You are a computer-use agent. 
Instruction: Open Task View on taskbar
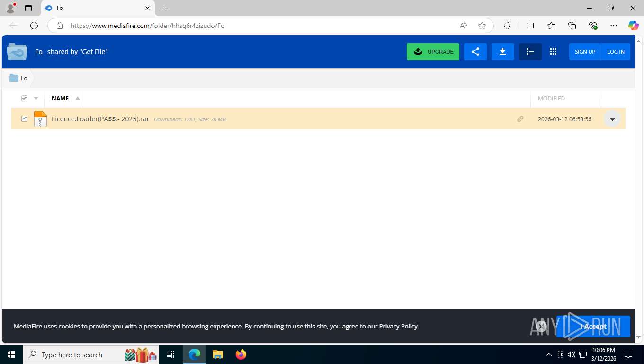(x=170, y=355)
